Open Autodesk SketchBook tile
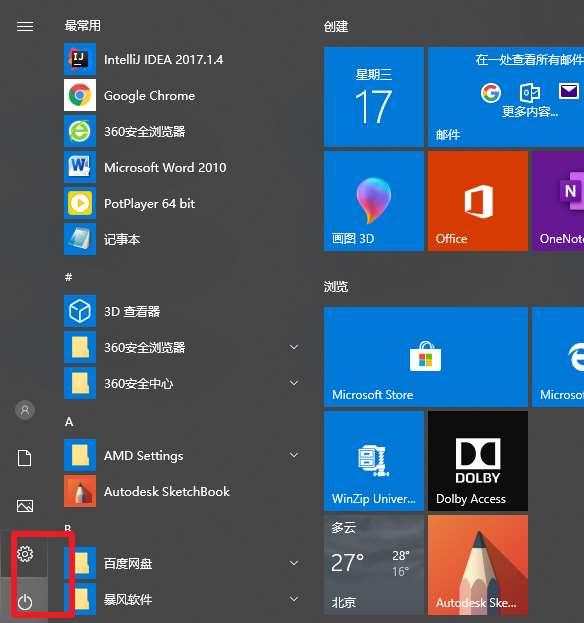Viewport: 584px width, 623px height. click(x=478, y=565)
